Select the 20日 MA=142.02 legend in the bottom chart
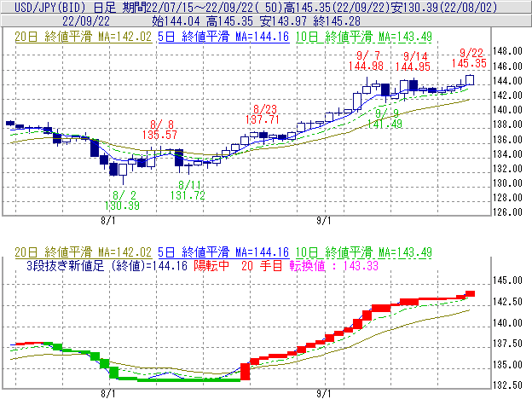 (x=84, y=252)
